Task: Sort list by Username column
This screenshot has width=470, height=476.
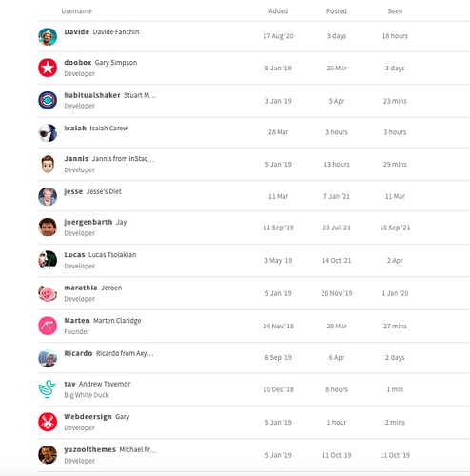Action: coord(76,11)
